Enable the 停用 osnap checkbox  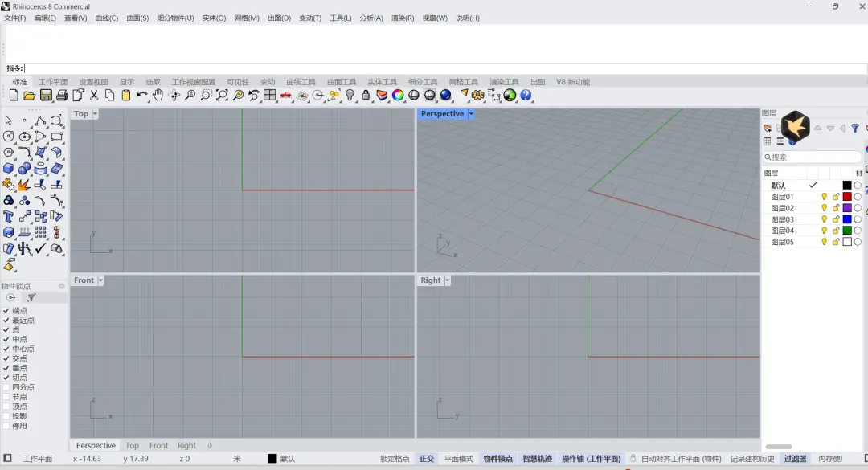(6, 426)
